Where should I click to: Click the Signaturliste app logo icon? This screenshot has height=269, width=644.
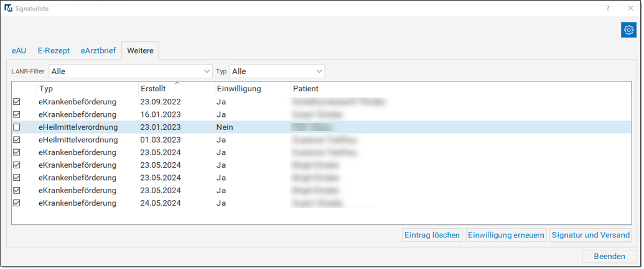(8, 9)
